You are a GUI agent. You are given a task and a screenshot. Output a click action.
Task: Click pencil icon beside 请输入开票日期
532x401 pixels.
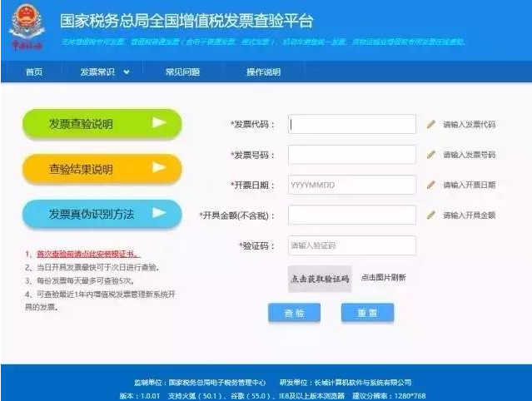click(x=431, y=185)
